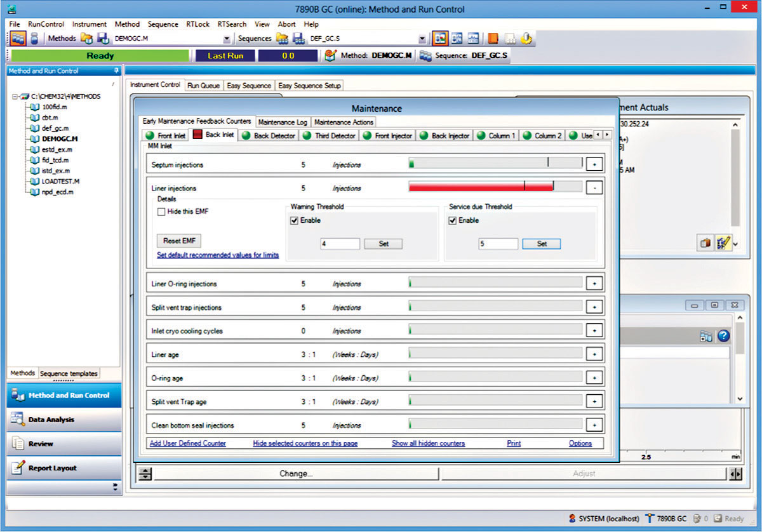Screen dimensions: 762x532
Task: Click Set default recommended values for limits link
Action: pos(218,255)
